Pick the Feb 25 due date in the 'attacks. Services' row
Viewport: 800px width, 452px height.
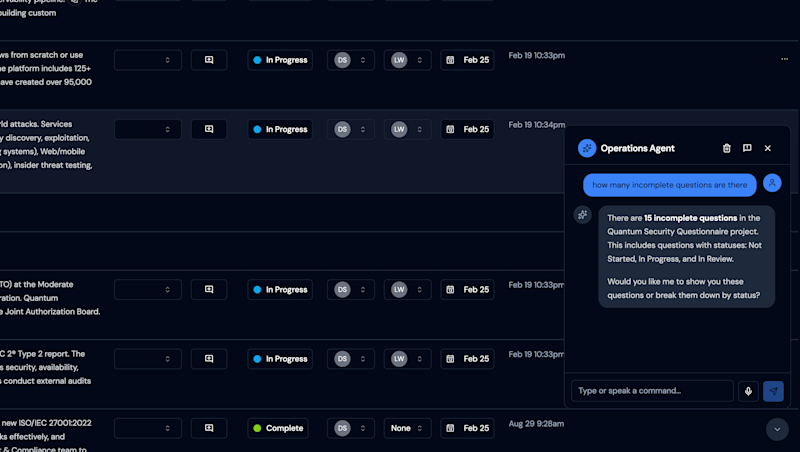(467, 130)
